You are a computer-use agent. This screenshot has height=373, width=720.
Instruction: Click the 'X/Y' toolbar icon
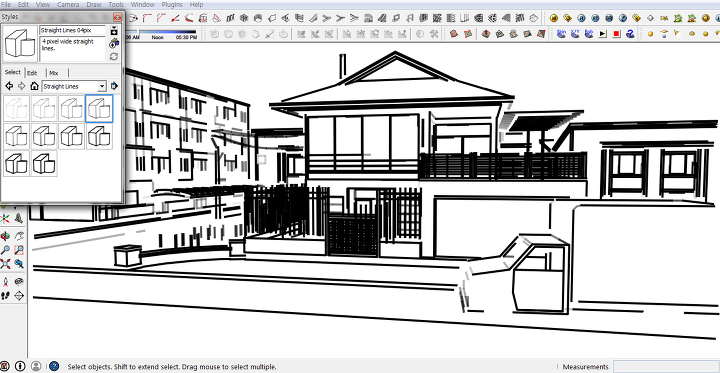[575, 34]
